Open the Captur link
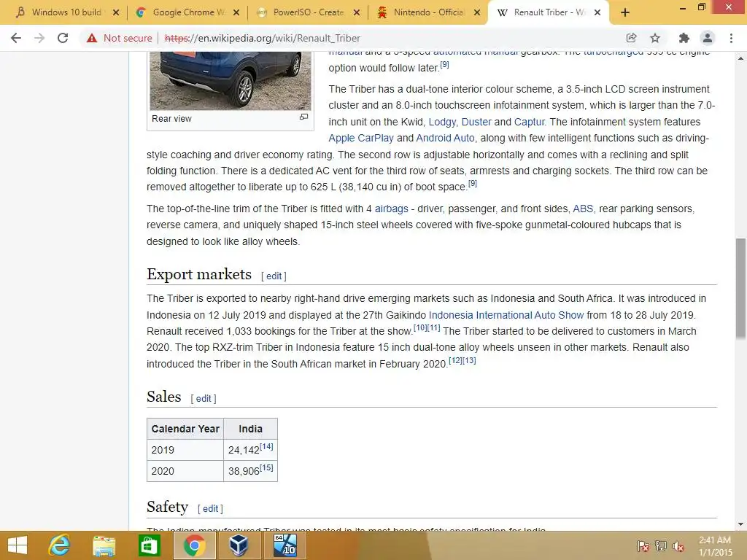Image resolution: width=747 pixels, height=560 pixels. [x=529, y=122]
